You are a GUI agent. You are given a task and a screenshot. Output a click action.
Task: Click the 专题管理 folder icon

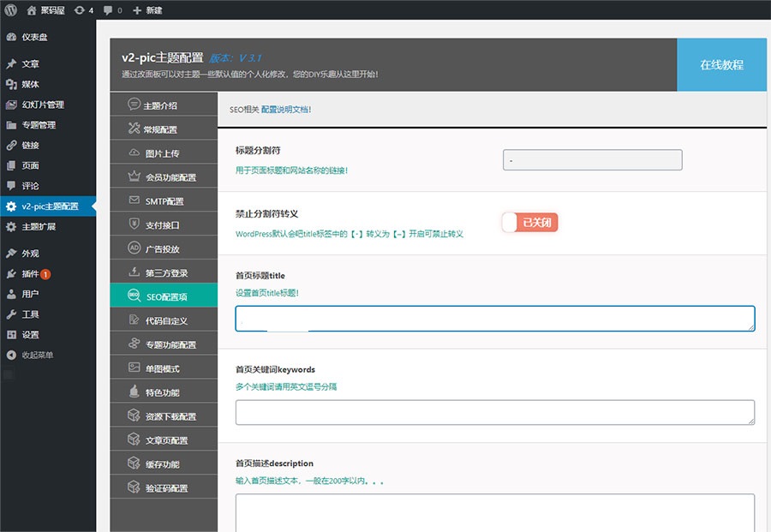[x=11, y=125]
